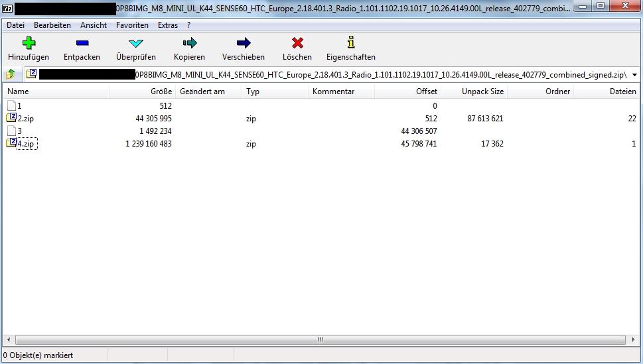Open the Extras menu
The height and width of the screenshot is (364, 643).
coord(168,25)
